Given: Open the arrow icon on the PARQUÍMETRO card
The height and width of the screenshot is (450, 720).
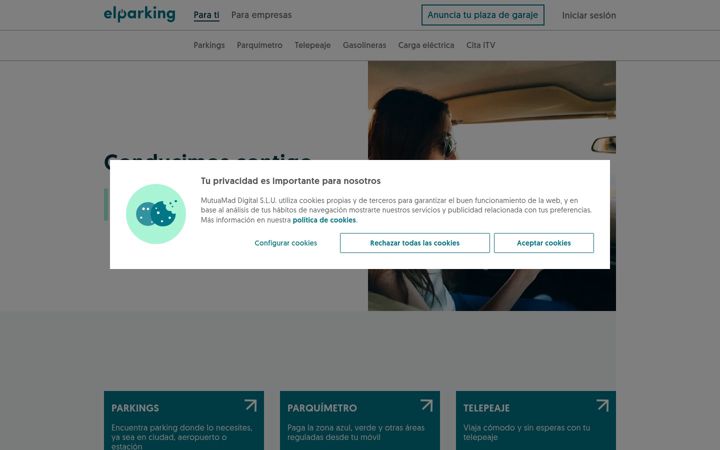Looking at the screenshot, I should pyautogui.click(x=427, y=405).
